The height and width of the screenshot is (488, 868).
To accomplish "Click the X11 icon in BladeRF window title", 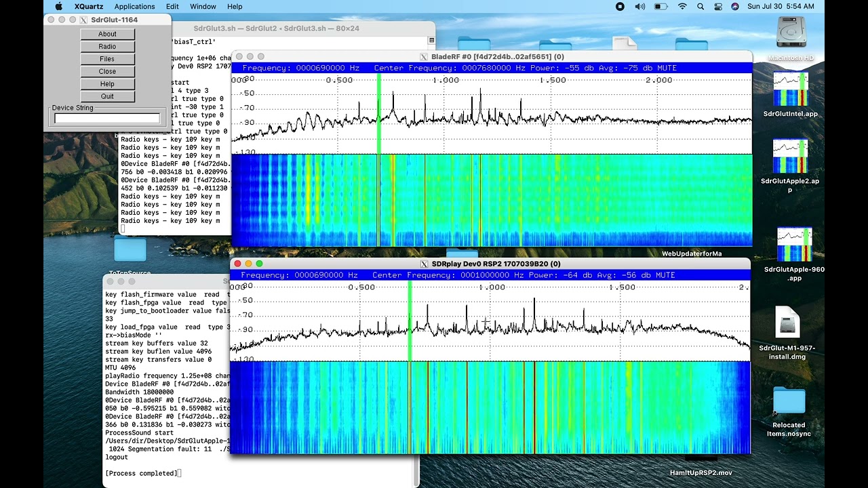I will pyautogui.click(x=424, y=57).
